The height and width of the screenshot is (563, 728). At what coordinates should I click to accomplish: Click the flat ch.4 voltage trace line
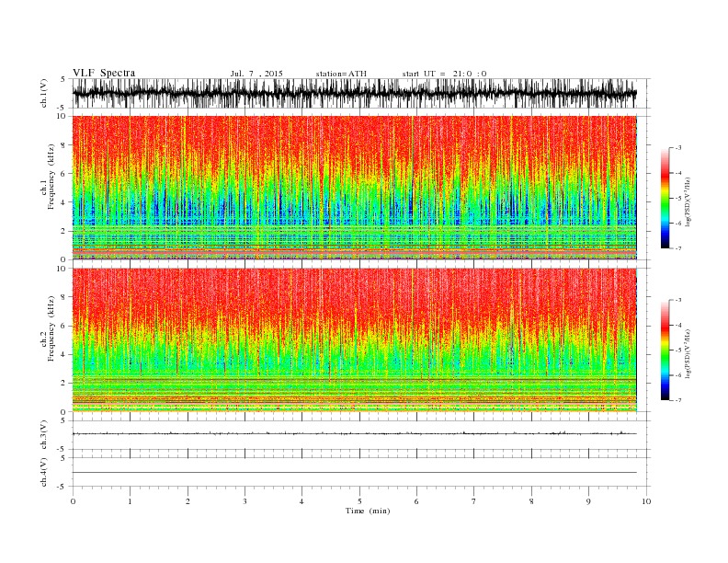point(354,473)
